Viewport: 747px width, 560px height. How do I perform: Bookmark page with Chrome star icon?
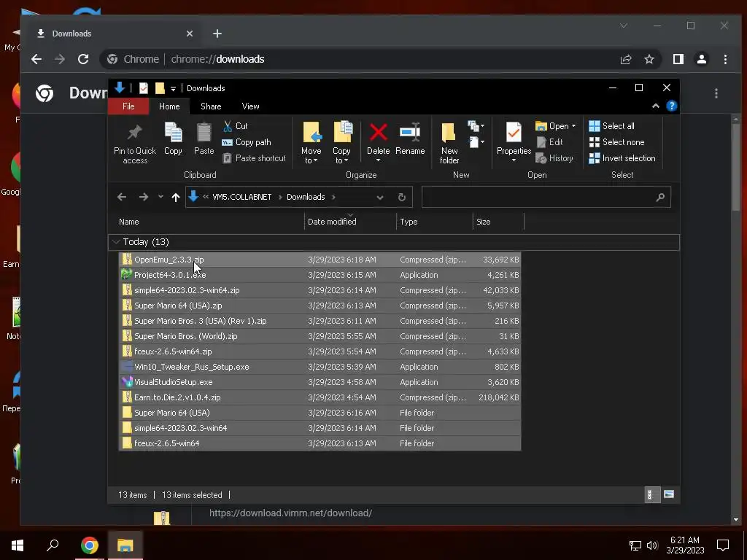point(649,59)
